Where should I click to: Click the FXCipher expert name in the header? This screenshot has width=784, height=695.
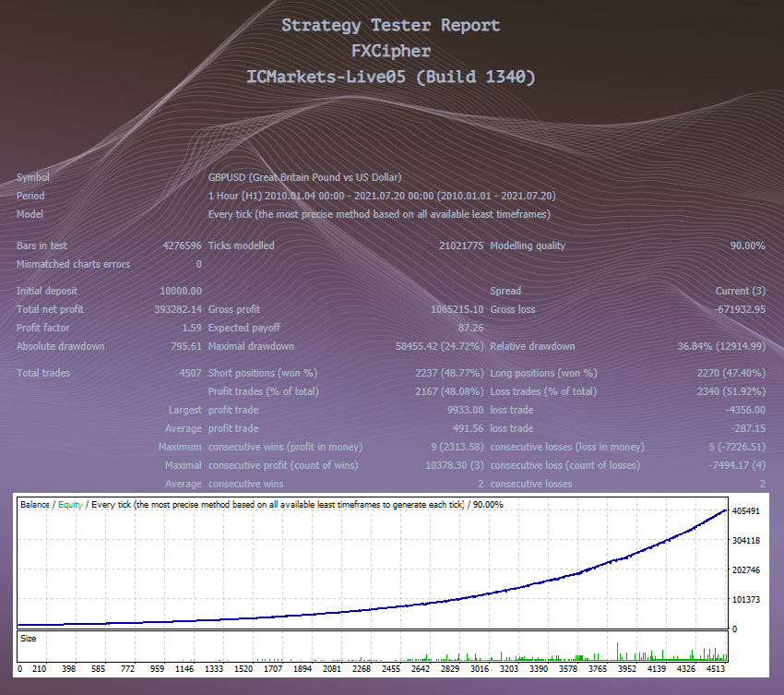click(x=391, y=52)
